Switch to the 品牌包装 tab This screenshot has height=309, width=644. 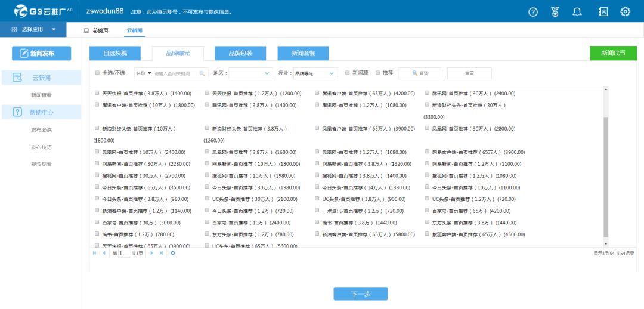pos(240,53)
